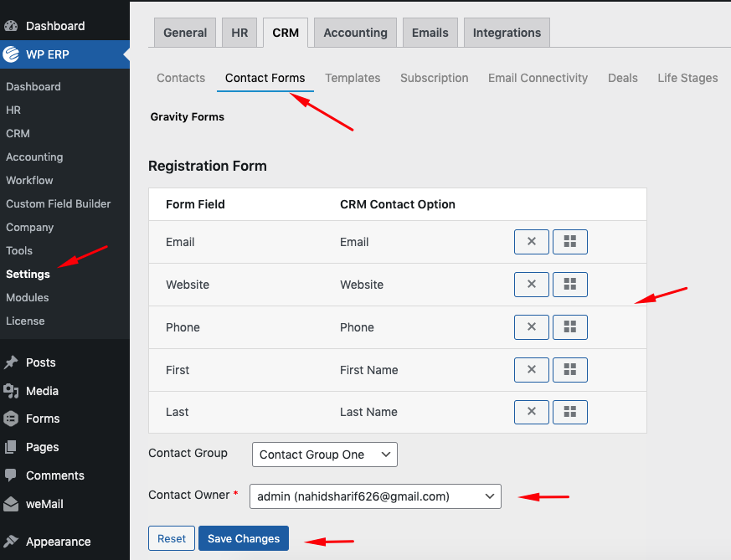Open the Tools submenu item
Screen dimensions: 731x560
pyautogui.click(x=19, y=250)
